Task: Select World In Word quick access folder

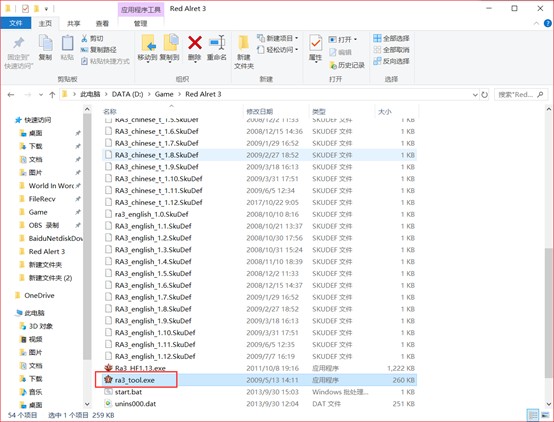Action: pos(51,186)
